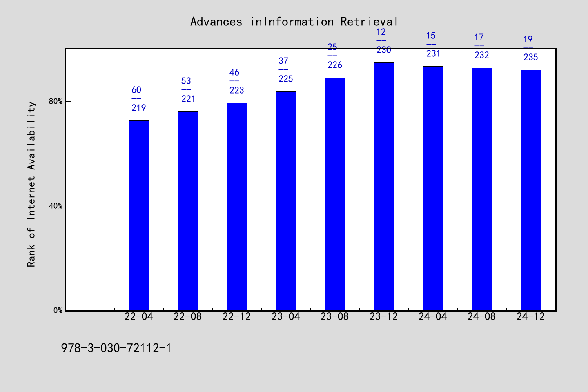Click the 22-04 bar
Image resolution: width=588 pixels, height=392 pixels.
[x=139, y=216]
